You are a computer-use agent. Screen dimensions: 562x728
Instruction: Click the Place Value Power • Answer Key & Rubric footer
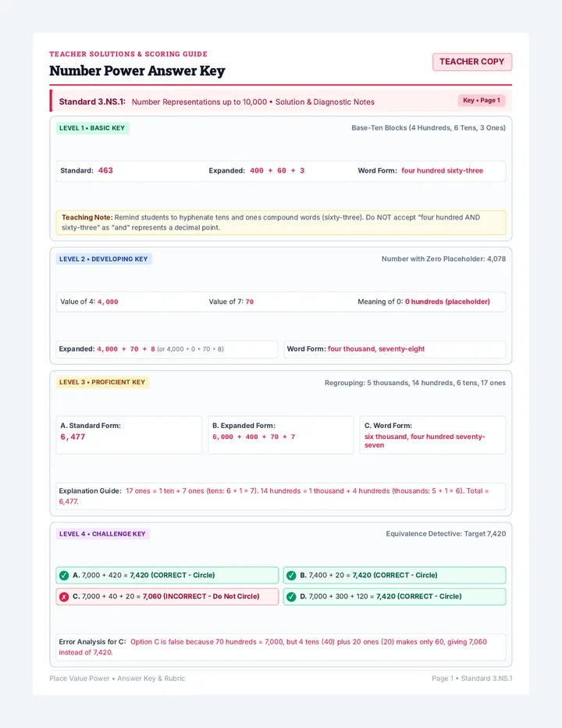click(x=117, y=678)
